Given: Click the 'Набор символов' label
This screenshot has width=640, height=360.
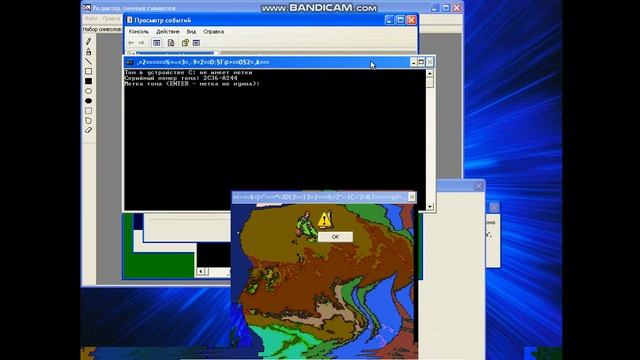Looking at the screenshot, I should pos(102,29).
